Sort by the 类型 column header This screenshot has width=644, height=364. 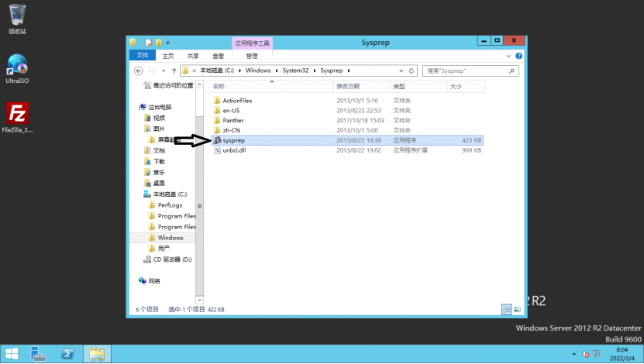click(418, 86)
